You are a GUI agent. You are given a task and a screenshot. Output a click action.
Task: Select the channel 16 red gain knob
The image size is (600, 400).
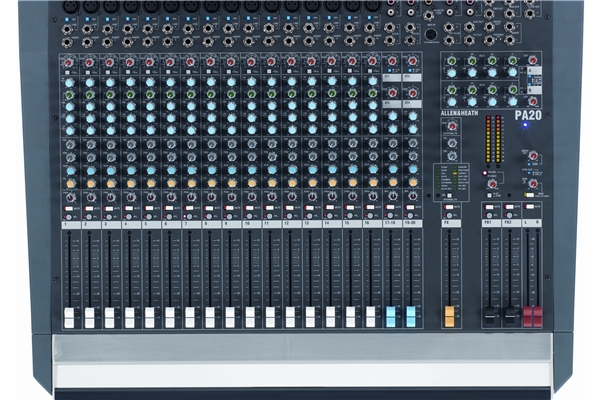(371, 61)
